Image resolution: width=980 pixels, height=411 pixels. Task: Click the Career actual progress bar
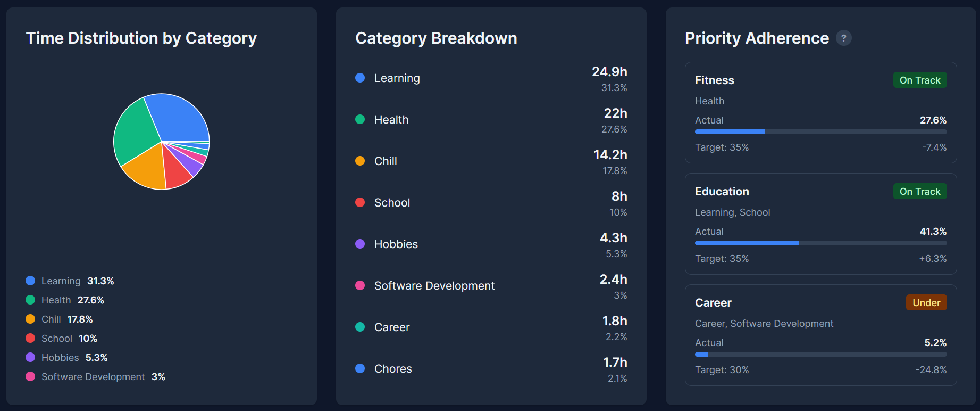click(820, 354)
